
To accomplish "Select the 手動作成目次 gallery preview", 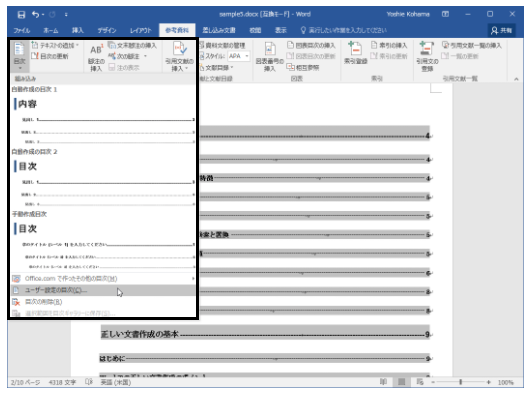I will (x=103, y=241).
